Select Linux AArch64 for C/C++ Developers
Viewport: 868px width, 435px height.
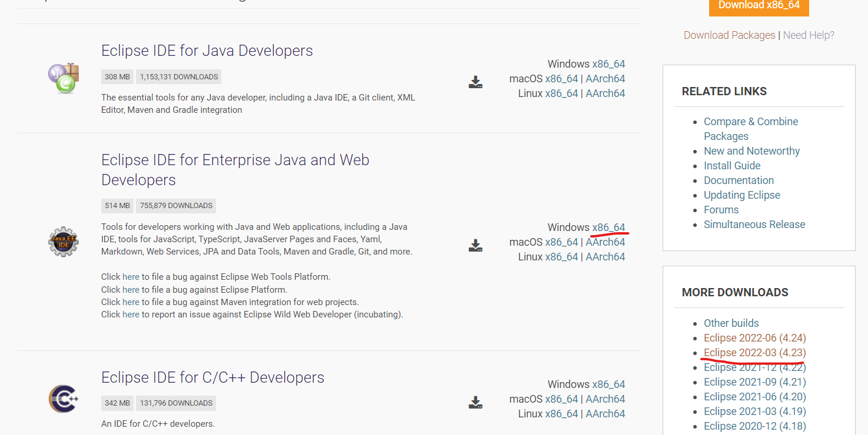click(606, 414)
